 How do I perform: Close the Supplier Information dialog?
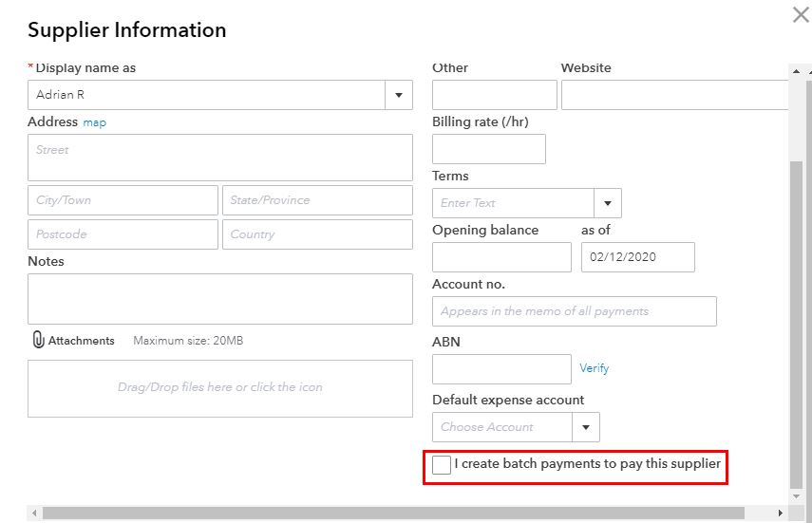coord(801,14)
